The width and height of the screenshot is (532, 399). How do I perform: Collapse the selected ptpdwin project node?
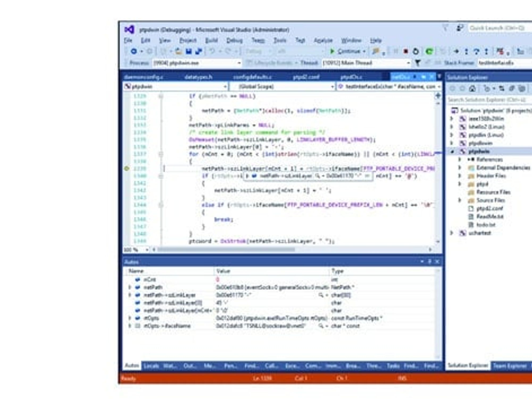[452, 151]
